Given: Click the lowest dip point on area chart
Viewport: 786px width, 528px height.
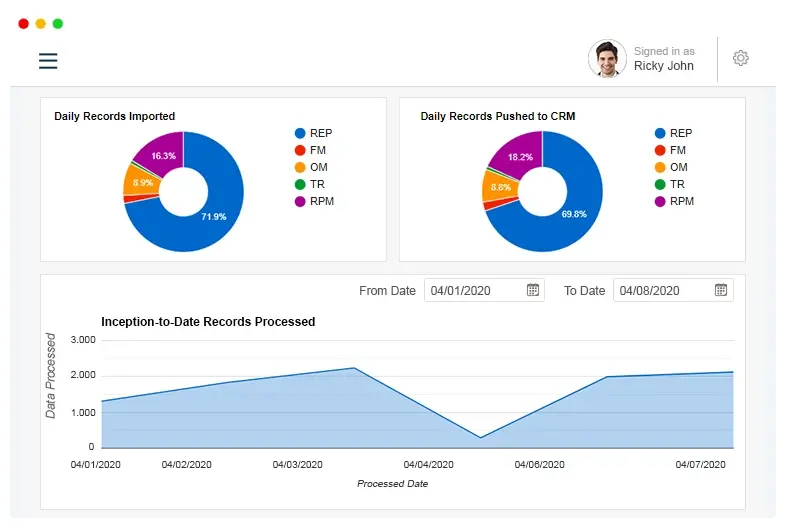Looking at the screenshot, I should [480, 437].
